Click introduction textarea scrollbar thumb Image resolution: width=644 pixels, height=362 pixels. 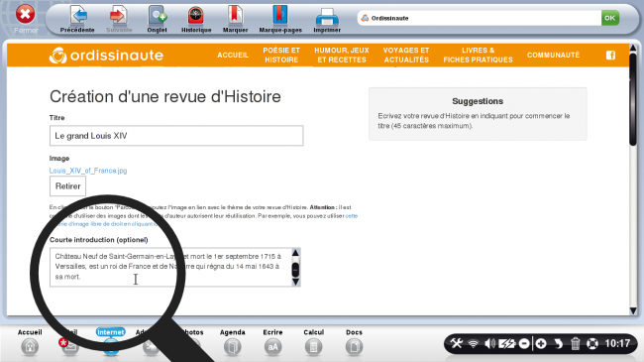click(295, 270)
